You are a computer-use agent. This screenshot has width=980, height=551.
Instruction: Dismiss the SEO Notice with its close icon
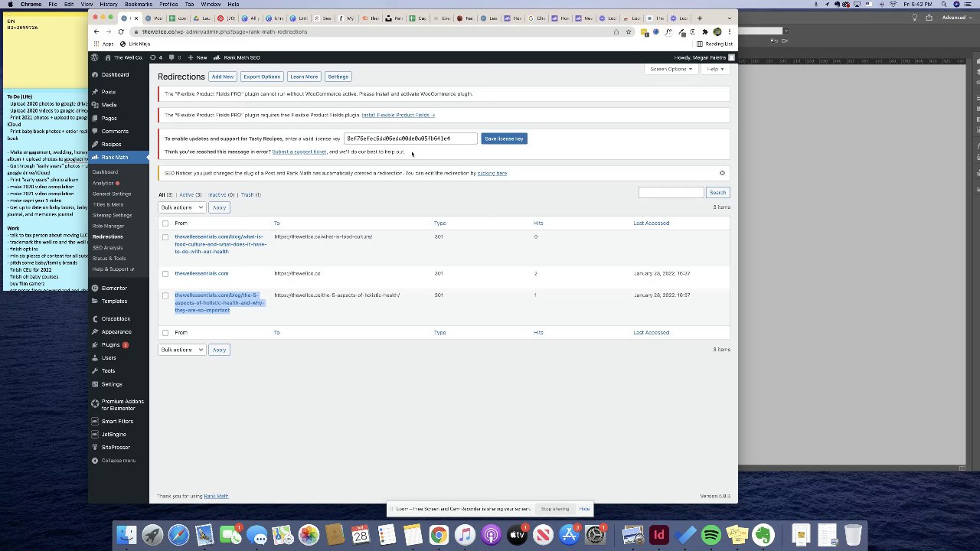click(722, 173)
